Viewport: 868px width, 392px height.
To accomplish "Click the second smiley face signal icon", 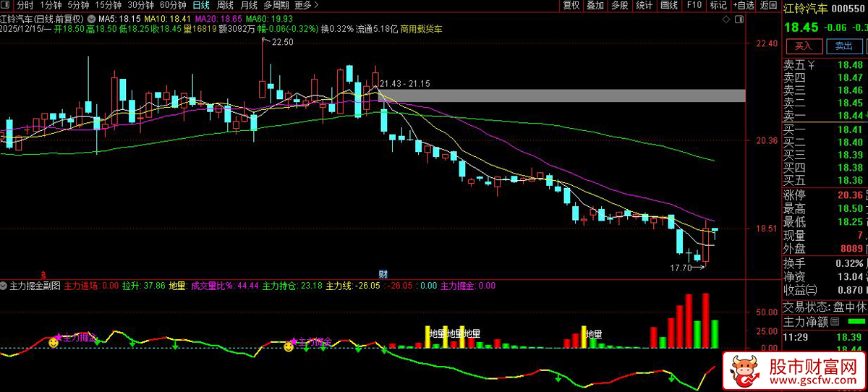I will 289,347.
